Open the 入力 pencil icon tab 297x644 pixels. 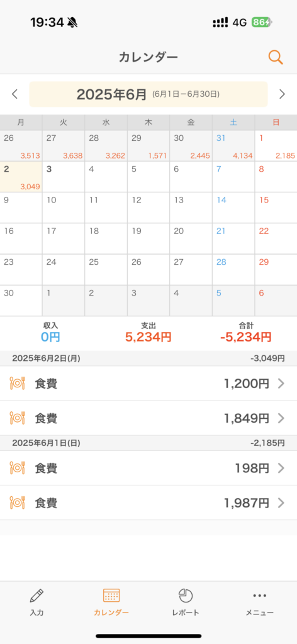pos(36,596)
